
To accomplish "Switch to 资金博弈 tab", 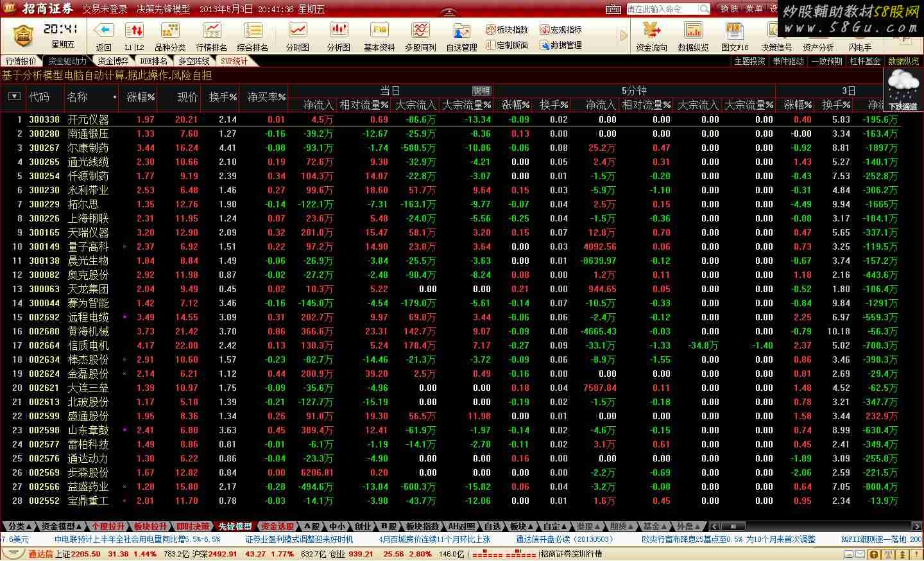I will pos(113,61).
